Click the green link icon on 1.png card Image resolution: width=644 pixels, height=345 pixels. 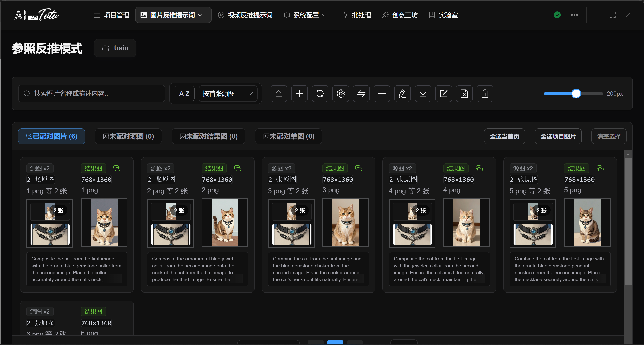coord(117,168)
